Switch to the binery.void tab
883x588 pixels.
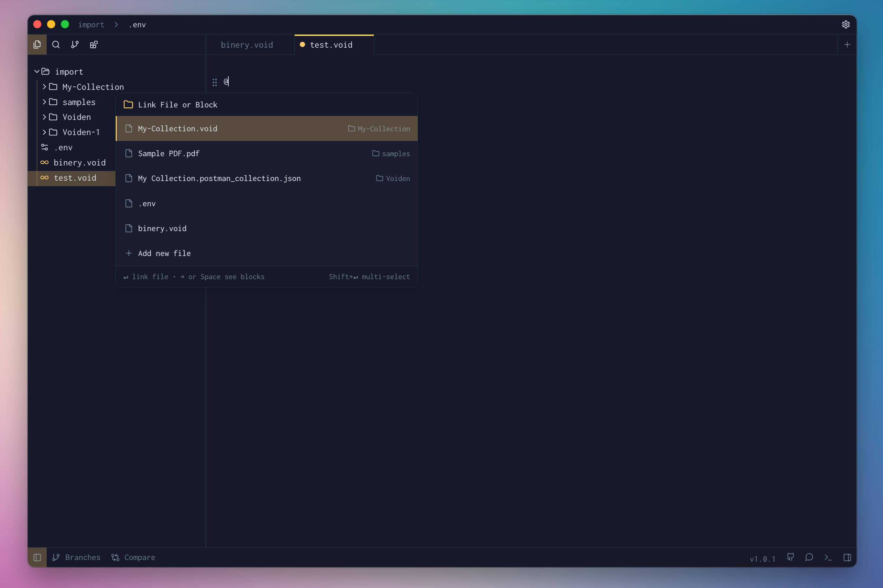[x=247, y=45]
